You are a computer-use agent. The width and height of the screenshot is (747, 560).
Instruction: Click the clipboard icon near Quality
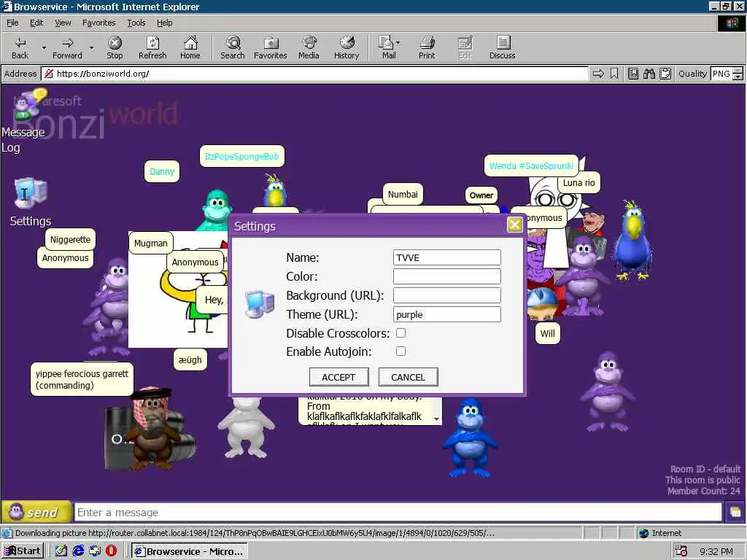[x=665, y=74]
